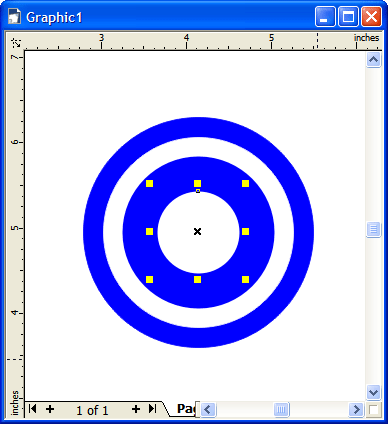Click the ruler origin crosshair icon

coord(16,43)
